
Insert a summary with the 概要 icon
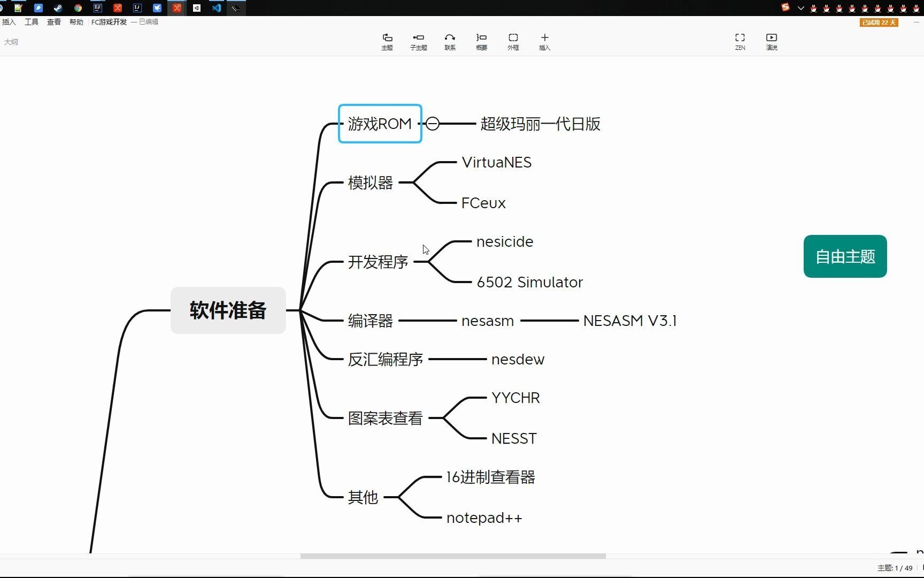[482, 42]
